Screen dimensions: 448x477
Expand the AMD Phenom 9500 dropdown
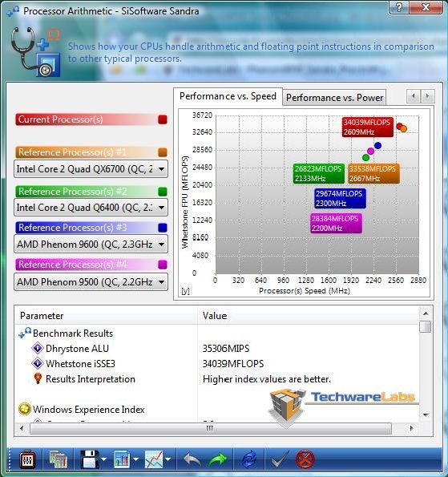coord(91,282)
